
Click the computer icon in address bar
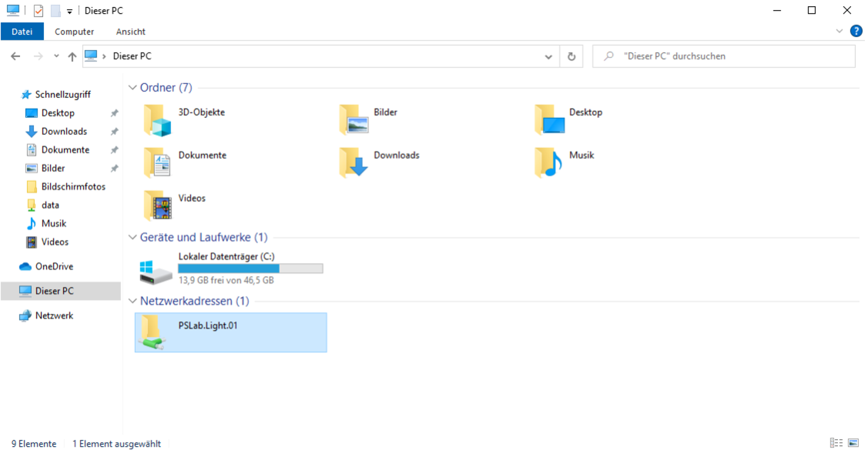91,56
